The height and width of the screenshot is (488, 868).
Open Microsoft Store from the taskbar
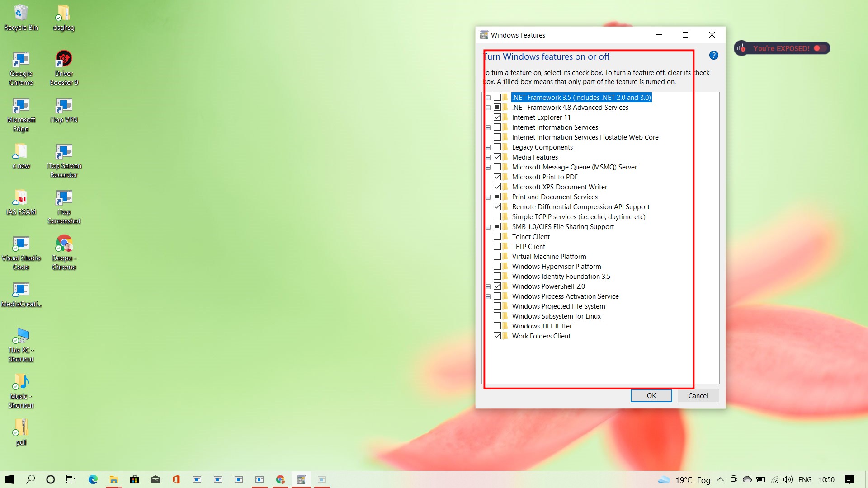[134, 479]
